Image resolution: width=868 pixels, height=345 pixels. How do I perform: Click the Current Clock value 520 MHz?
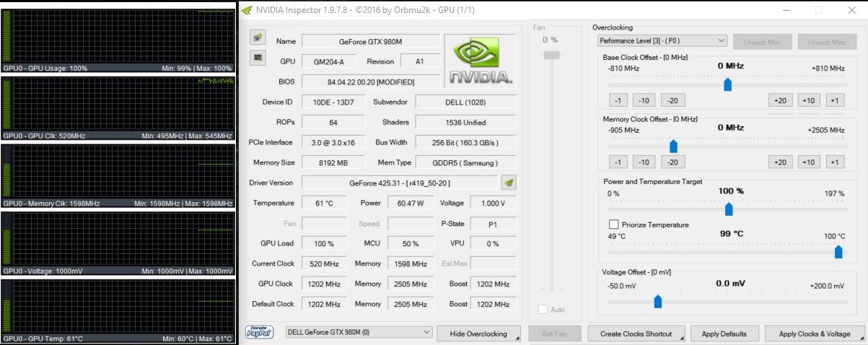pos(324,263)
